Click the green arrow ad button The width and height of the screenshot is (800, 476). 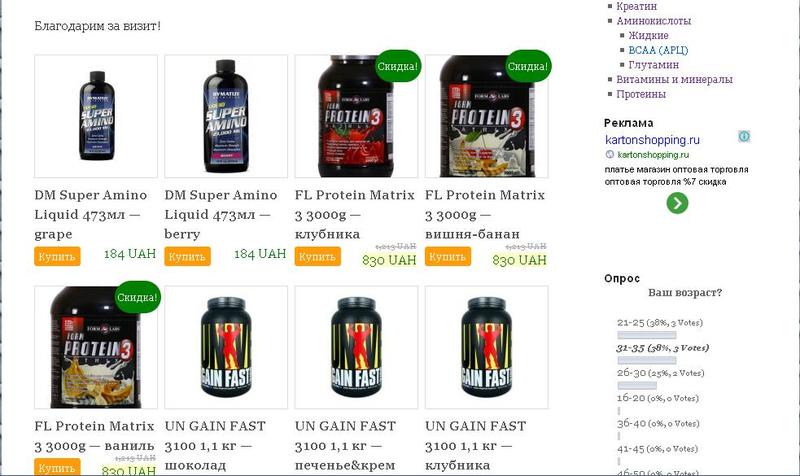pos(677,203)
